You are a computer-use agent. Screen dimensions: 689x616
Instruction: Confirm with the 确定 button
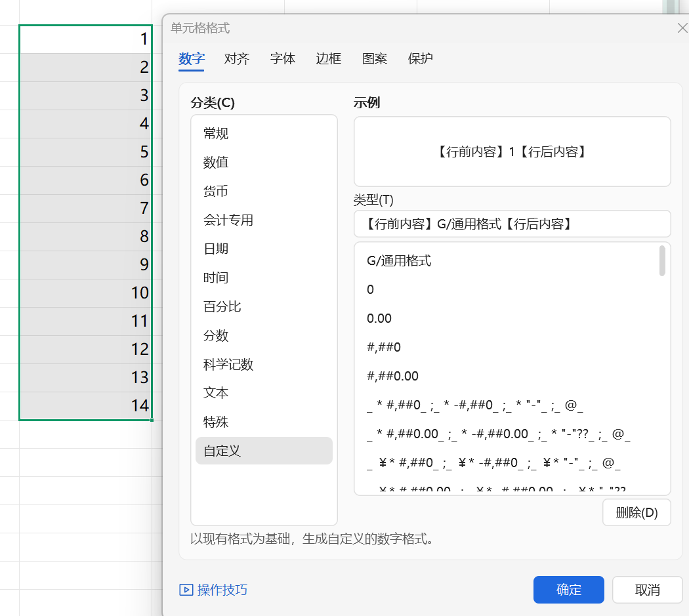[x=568, y=590]
